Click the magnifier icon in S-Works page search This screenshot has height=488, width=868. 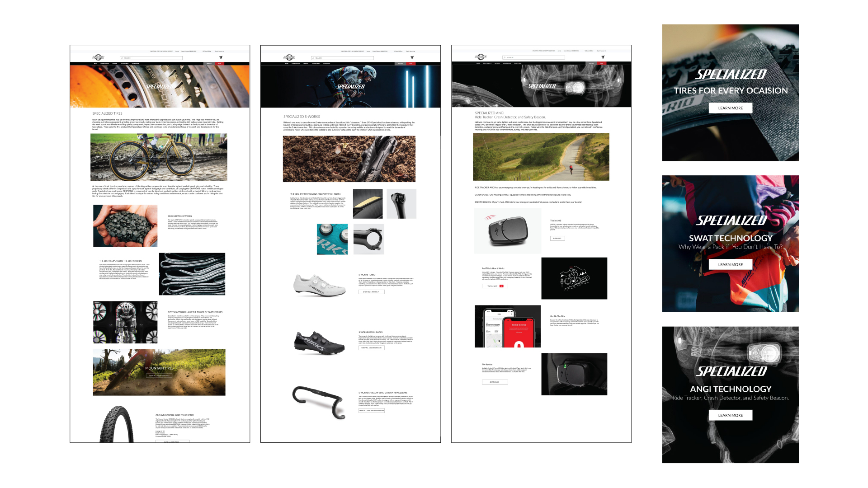coord(313,58)
